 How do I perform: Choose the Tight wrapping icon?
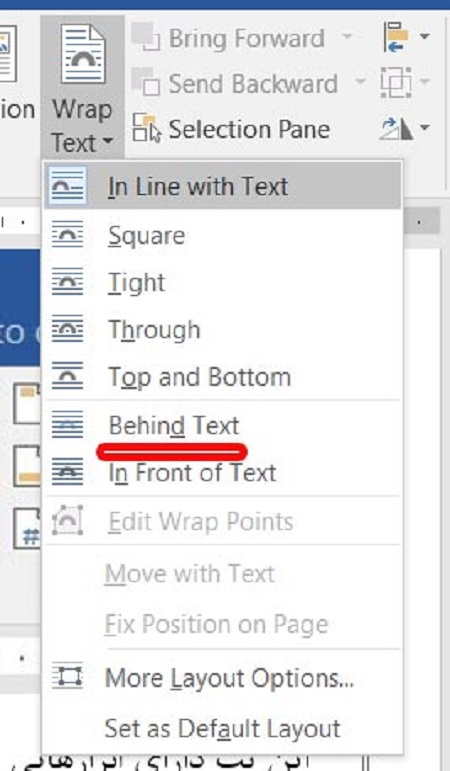pos(67,282)
